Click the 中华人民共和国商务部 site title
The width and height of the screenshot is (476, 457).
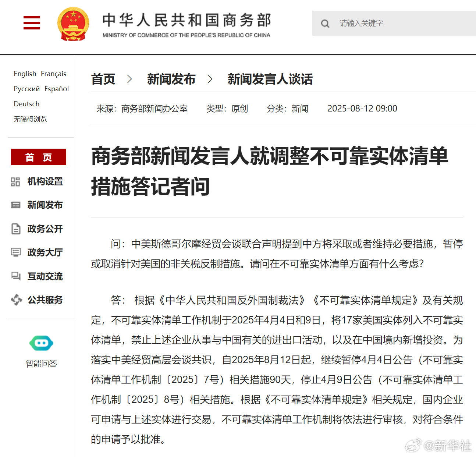tap(187, 20)
